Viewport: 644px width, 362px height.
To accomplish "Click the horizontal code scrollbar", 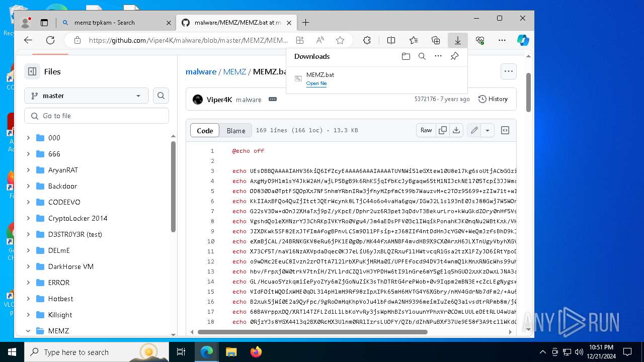I will (x=312, y=332).
